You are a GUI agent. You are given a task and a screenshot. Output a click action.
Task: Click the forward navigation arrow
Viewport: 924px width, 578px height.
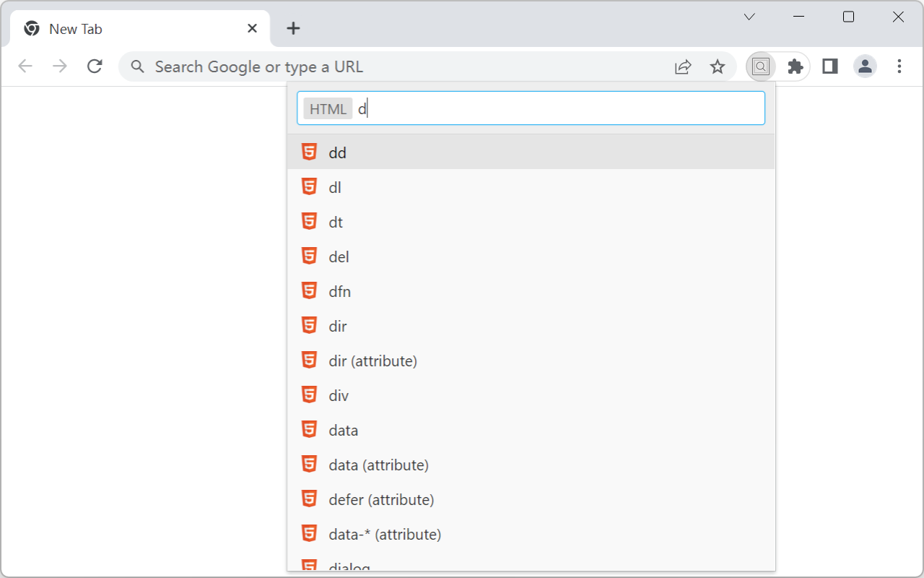60,66
